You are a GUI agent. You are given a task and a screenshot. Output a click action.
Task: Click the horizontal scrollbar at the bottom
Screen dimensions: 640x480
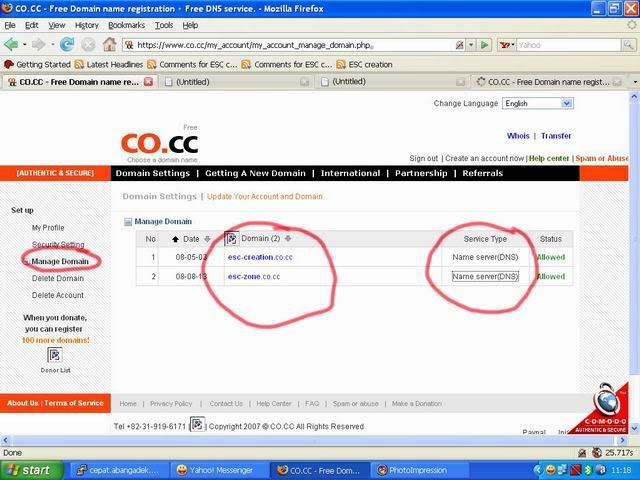(x=313, y=440)
